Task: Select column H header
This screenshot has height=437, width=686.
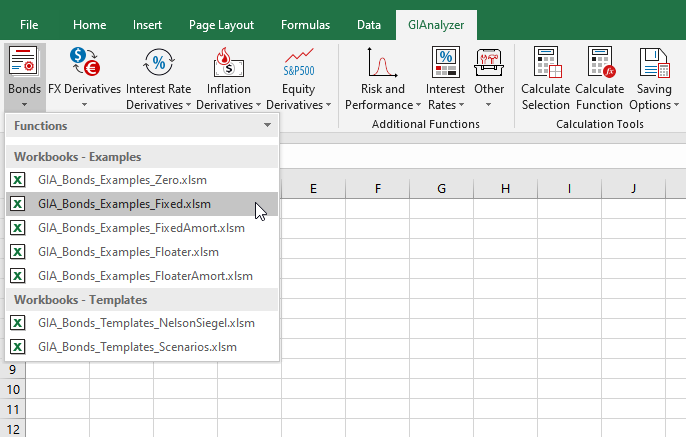Action: [505, 189]
